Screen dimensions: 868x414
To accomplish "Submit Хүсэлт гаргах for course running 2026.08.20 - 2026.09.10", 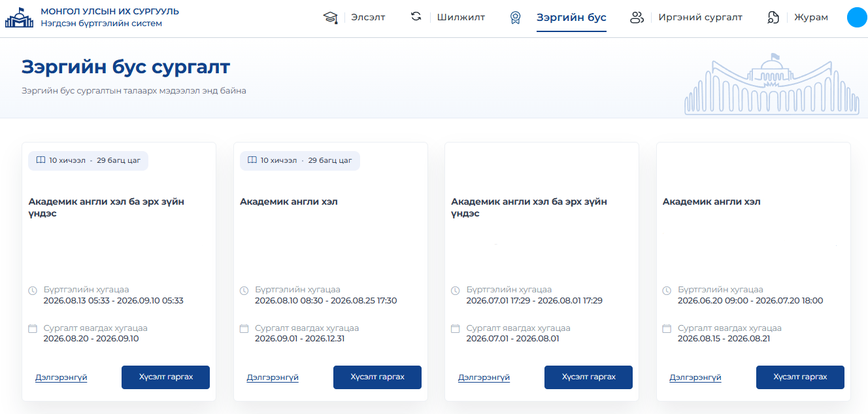I will tap(166, 377).
